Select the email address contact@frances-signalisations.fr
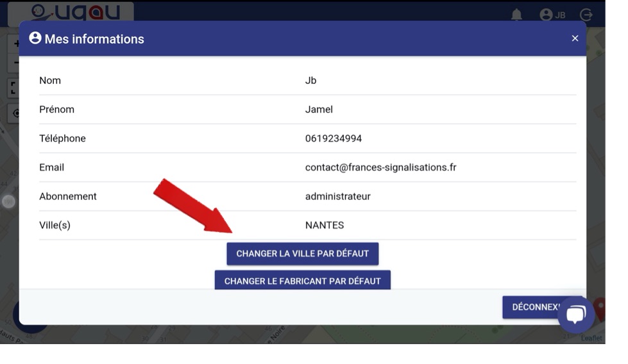 pos(380,167)
